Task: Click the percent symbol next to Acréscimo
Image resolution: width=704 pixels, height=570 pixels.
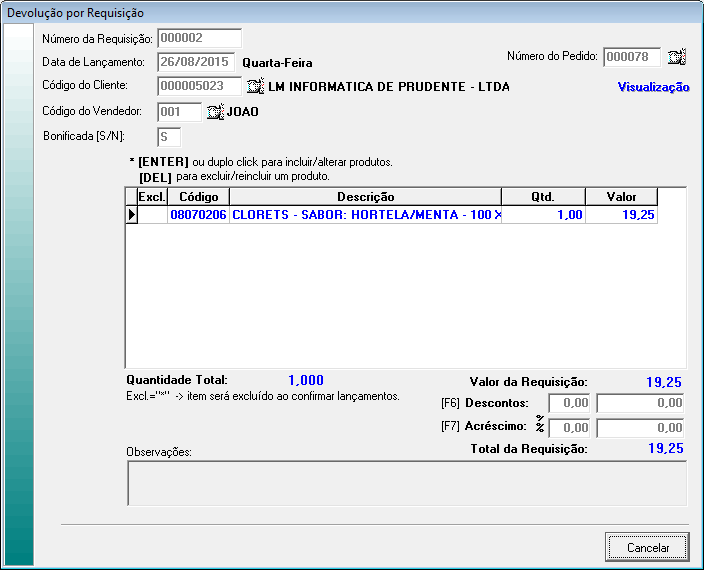Action: pos(540,425)
